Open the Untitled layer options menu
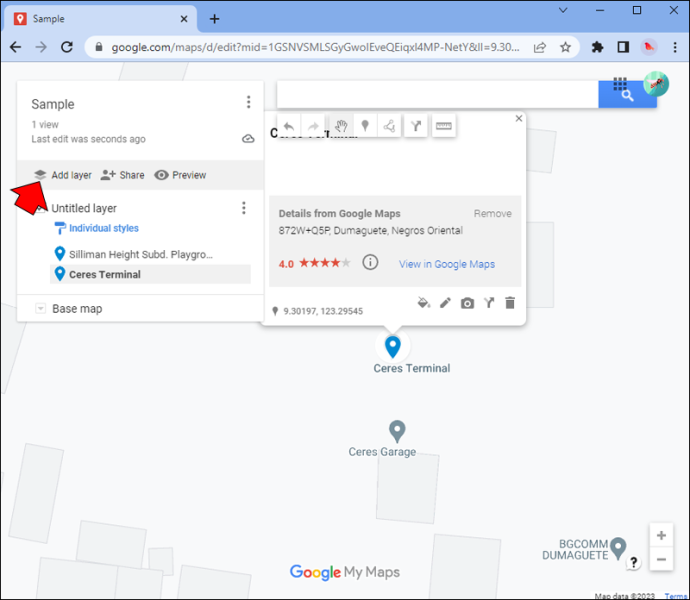 click(244, 208)
